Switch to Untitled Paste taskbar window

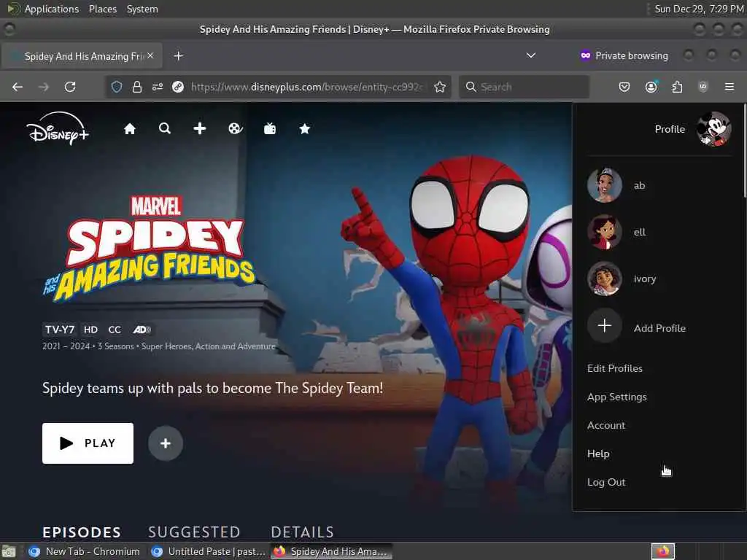coord(207,551)
